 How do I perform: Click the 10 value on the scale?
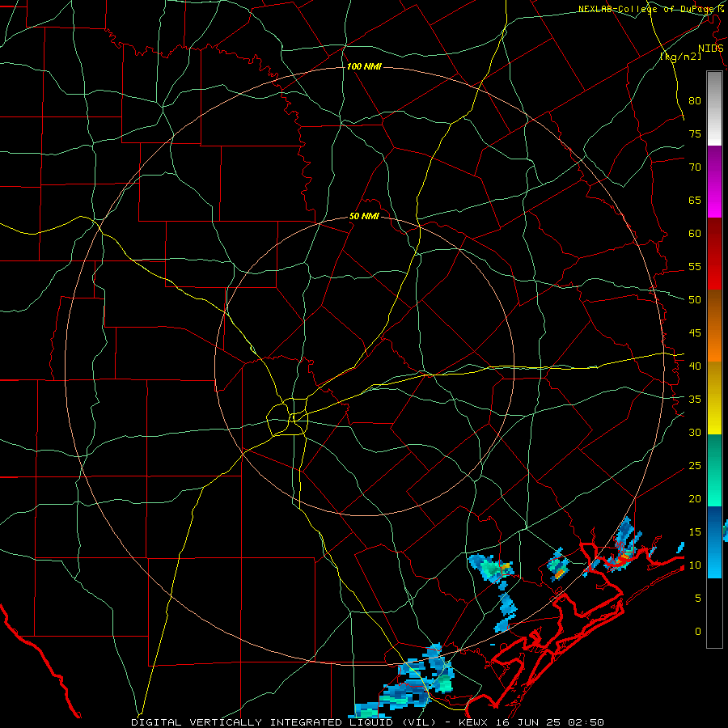point(695,565)
